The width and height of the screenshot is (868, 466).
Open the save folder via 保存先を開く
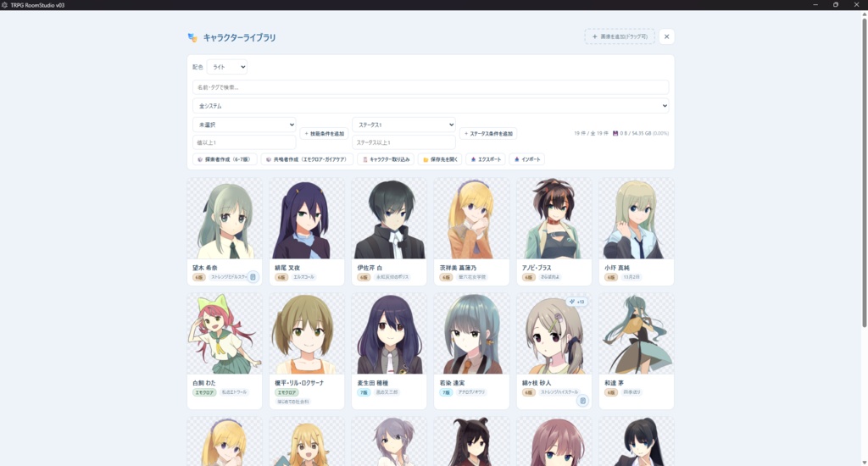click(x=440, y=159)
